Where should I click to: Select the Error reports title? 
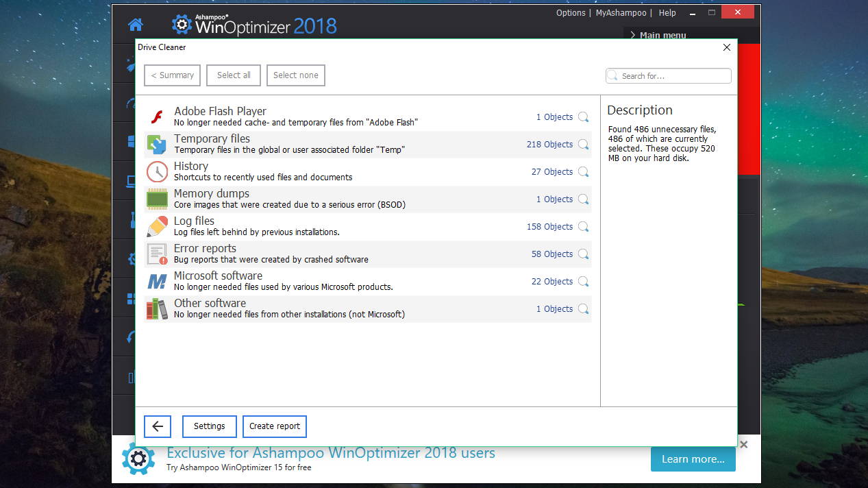205,248
